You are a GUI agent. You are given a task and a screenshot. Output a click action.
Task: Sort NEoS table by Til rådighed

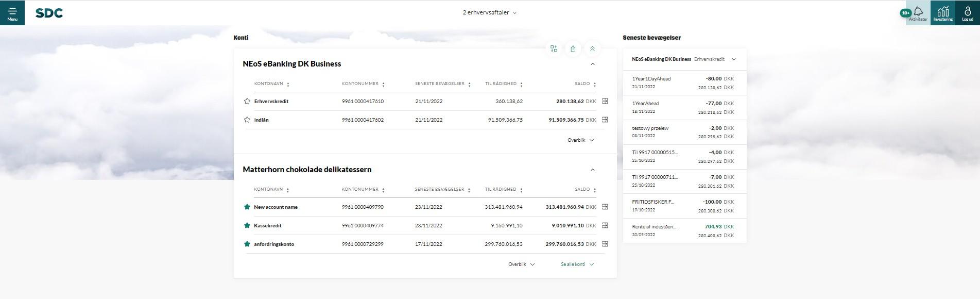(504, 84)
